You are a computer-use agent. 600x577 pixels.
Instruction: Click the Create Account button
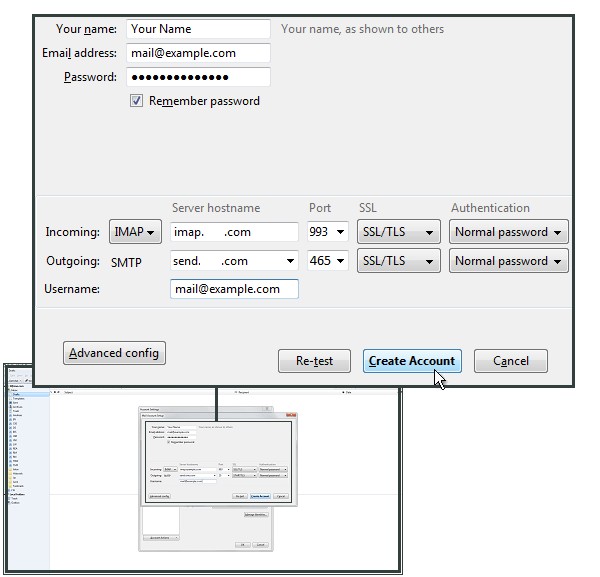point(412,361)
